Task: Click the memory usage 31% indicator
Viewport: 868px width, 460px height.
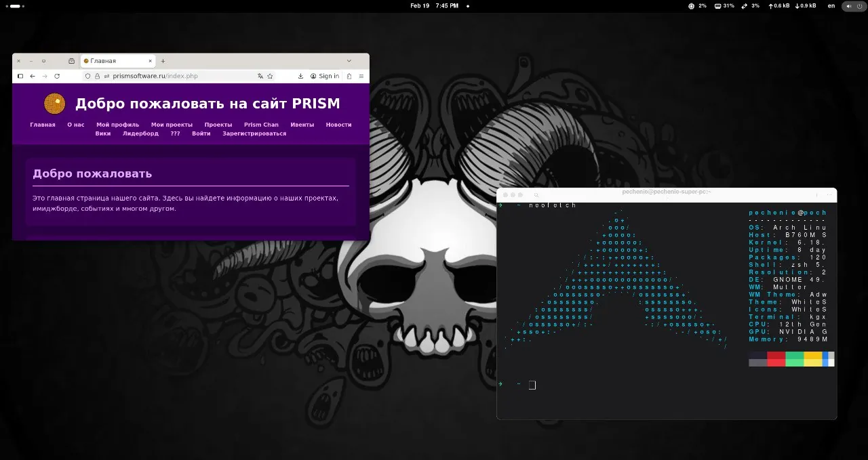Action: tap(723, 5)
